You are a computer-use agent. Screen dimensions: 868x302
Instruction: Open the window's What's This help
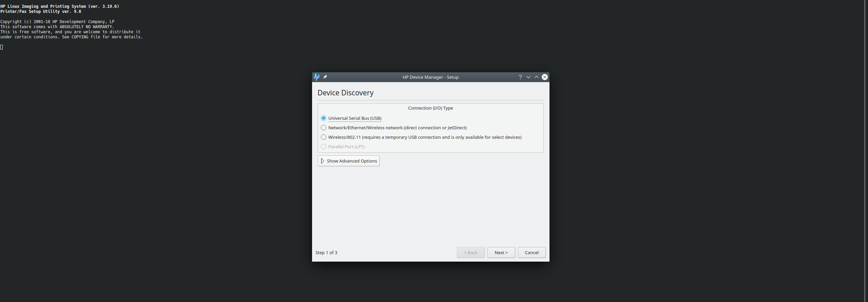pos(520,77)
